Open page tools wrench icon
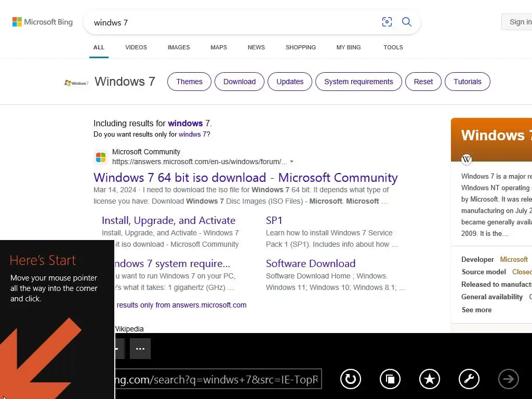Image resolution: width=532 pixels, height=399 pixels. (469, 379)
